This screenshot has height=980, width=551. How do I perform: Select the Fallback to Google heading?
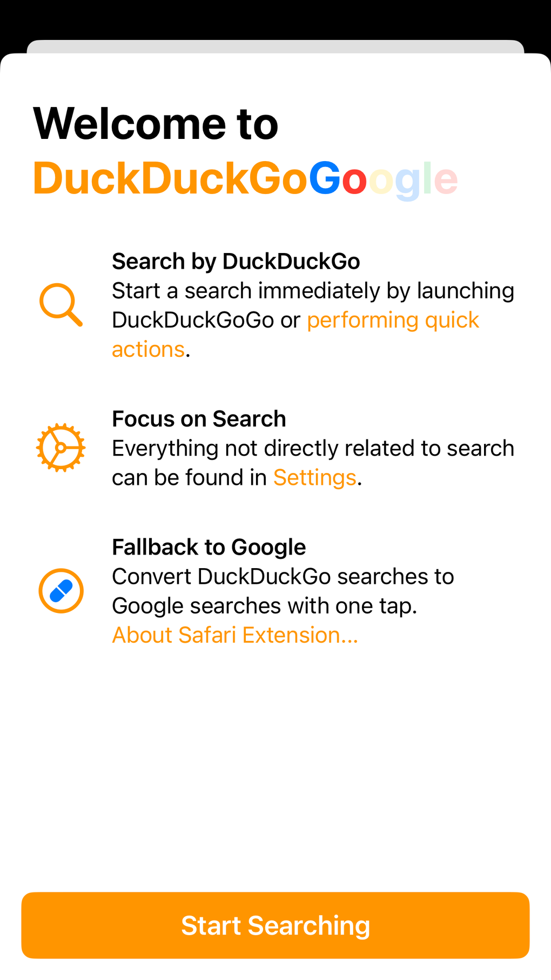click(209, 546)
